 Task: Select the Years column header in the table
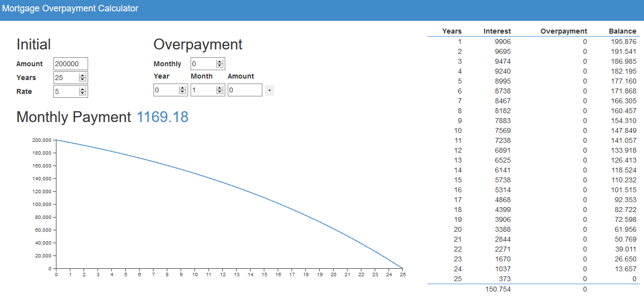coord(451,31)
